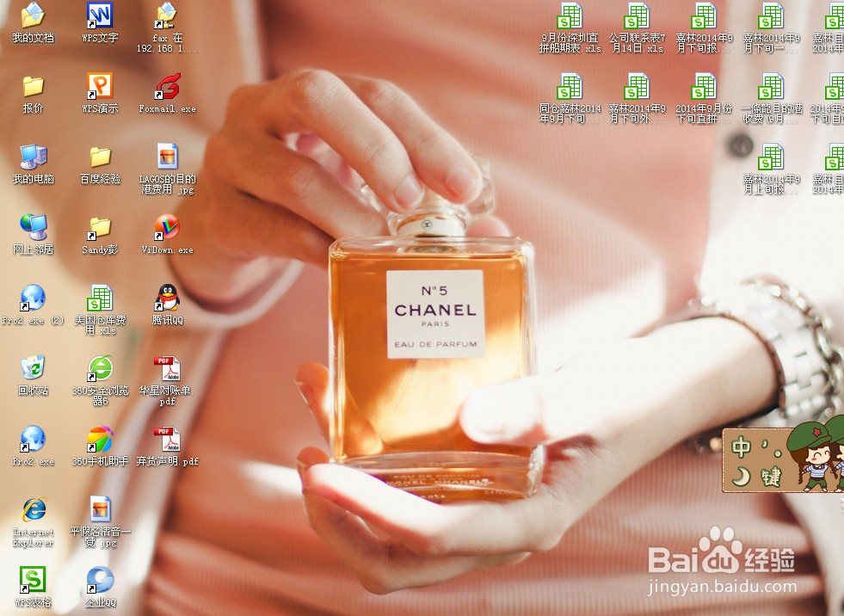Toggle the moon half/full-width button
The height and width of the screenshot is (616, 844).
742,476
